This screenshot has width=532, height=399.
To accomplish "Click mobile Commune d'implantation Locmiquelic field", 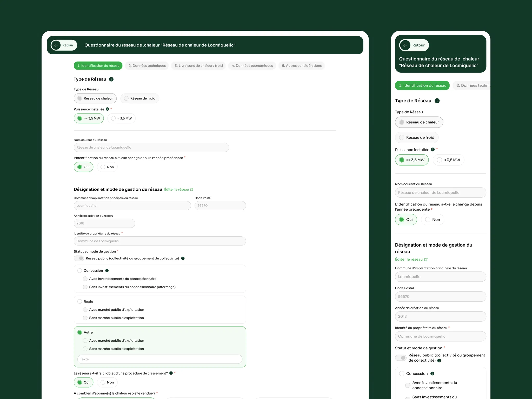I will pos(441,277).
